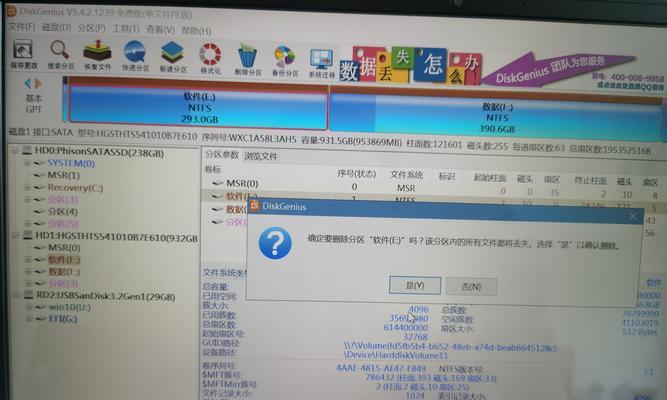Click the starting sector value 32768
Viewport: 667px width, 400px height.
click(x=415, y=336)
